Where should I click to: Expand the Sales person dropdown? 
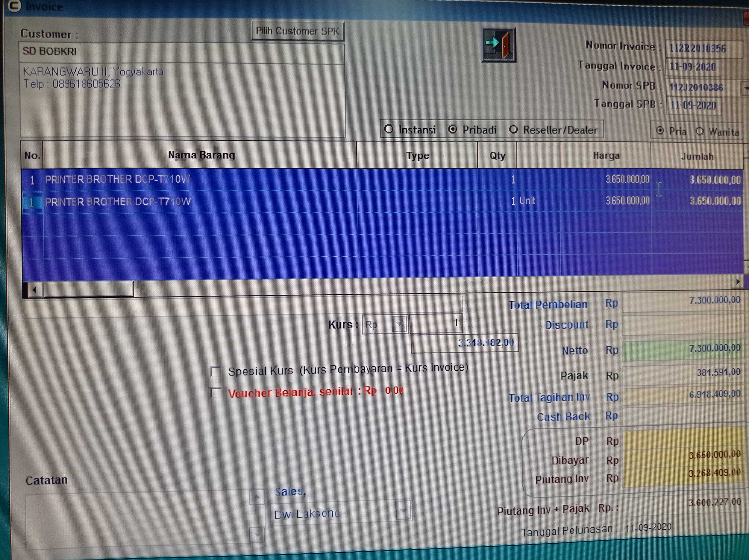click(403, 510)
